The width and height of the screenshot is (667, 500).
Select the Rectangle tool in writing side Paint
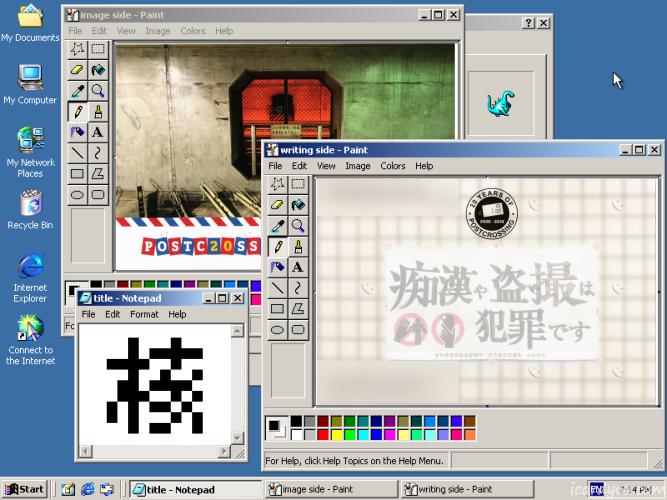tap(277, 309)
